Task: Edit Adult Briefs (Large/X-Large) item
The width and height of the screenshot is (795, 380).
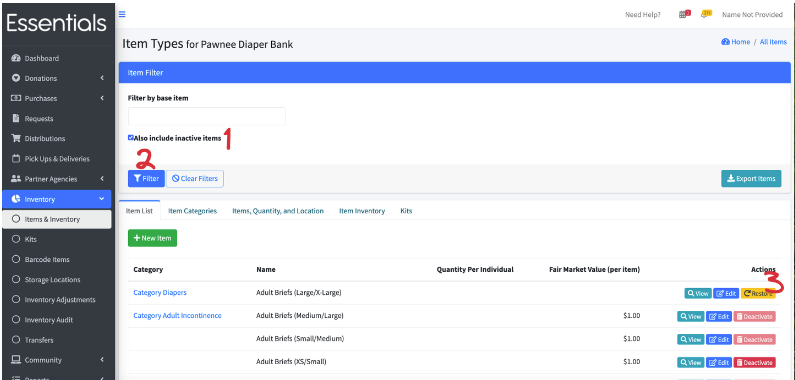Action: coord(726,293)
